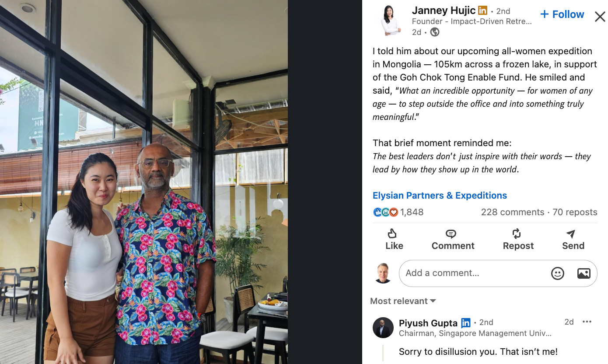
Task: Open Janney Hujic's profile picture
Action: click(x=391, y=20)
